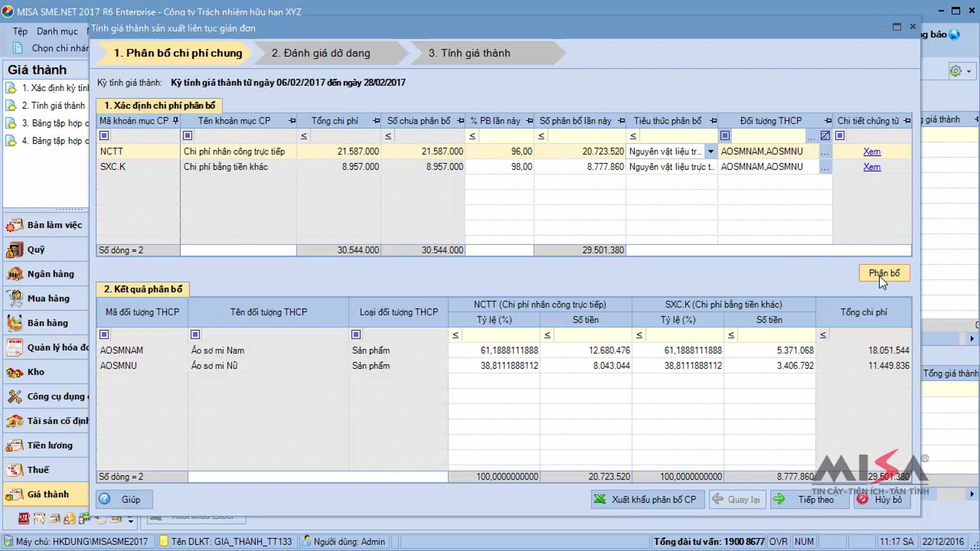Viewport: 980px width, 551px height.
Task: Select the Giá thành module in sidebar
Action: coord(46,494)
